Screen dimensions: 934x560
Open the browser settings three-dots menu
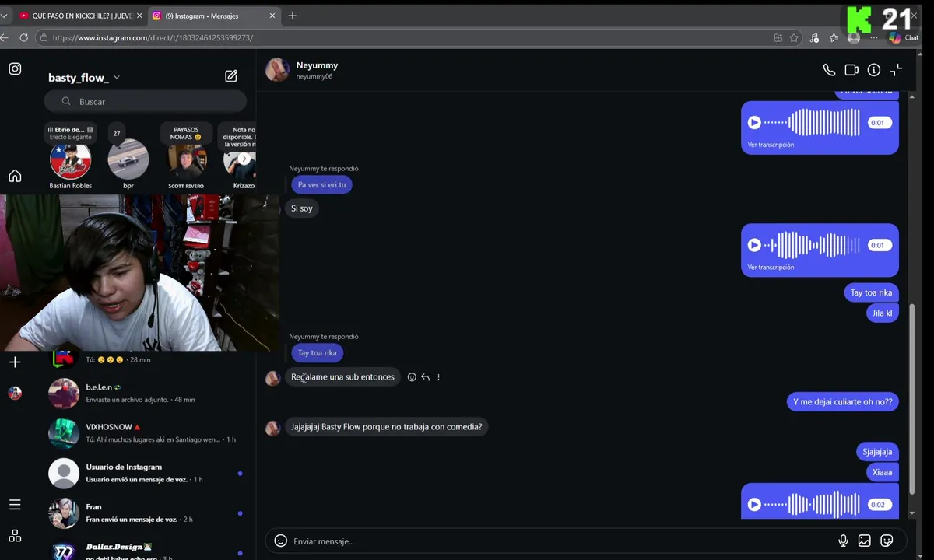pyautogui.click(x=875, y=37)
